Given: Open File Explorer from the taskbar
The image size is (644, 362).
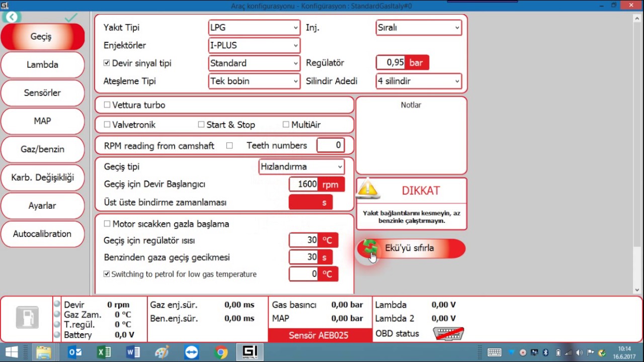Looking at the screenshot, I should [44, 352].
